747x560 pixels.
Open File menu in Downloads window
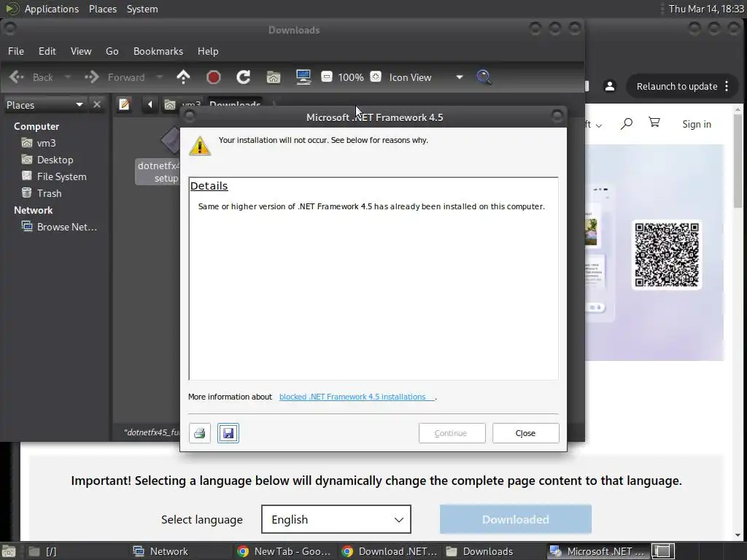pyautogui.click(x=16, y=52)
